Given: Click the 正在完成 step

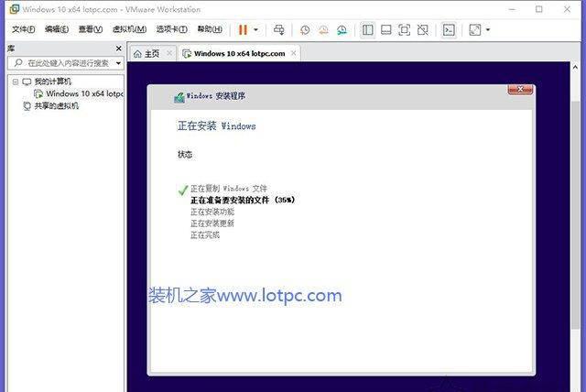Looking at the screenshot, I should (x=205, y=235).
